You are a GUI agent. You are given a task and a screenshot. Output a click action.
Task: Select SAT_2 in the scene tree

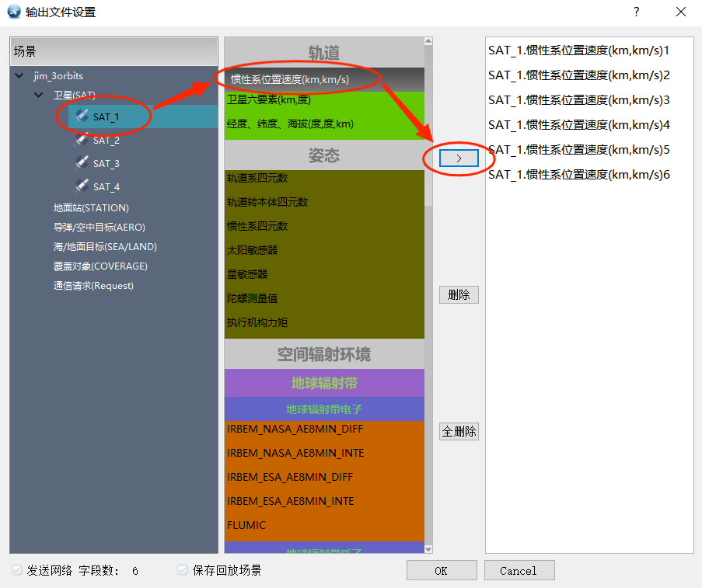point(106,140)
